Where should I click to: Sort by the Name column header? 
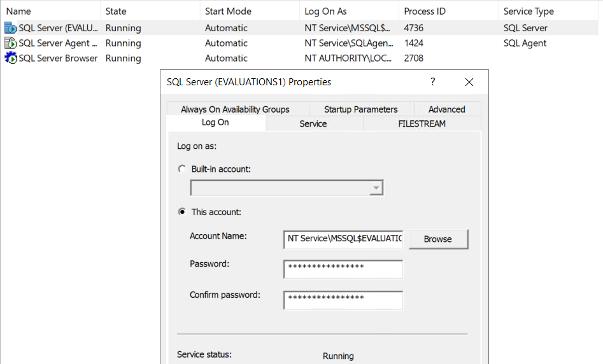[x=50, y=11]
